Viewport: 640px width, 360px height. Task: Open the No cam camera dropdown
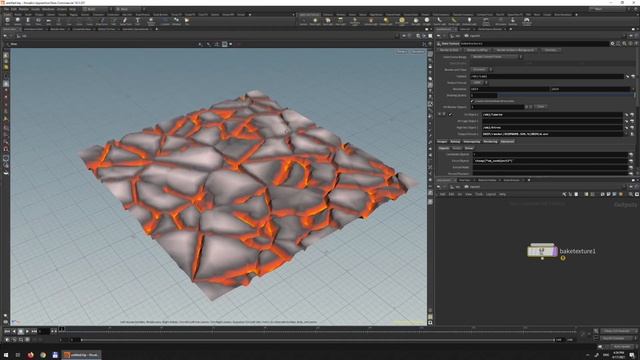[418, 52]
